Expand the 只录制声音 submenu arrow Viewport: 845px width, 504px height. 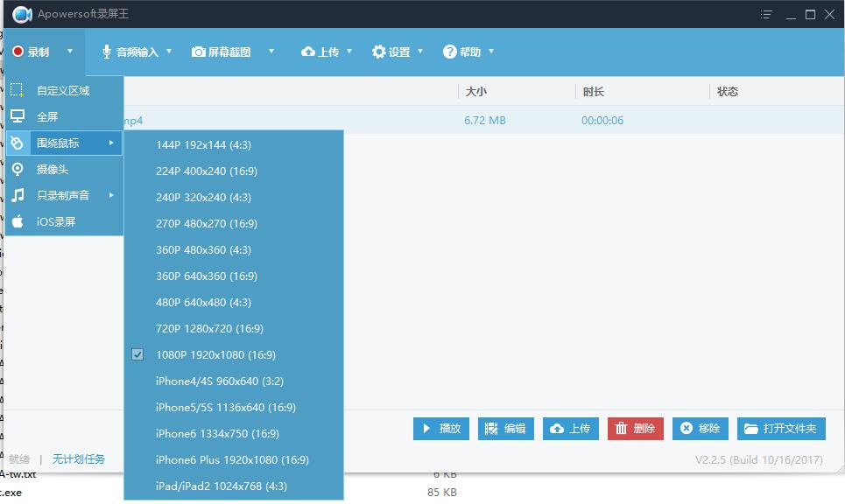pyautogui.click(x=111, y=195)
